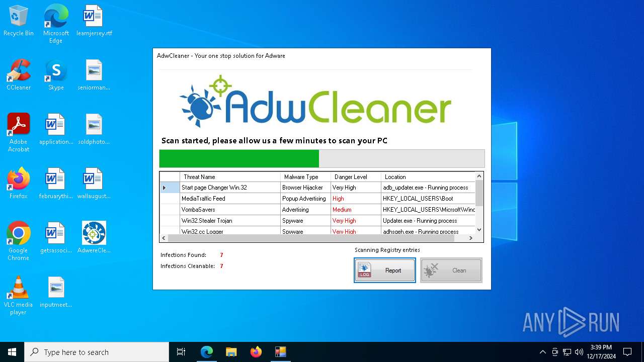This screenshot has width=644, height=362.
Task: Select row header of Start page Changer Win.32
Action: (170, 188)
